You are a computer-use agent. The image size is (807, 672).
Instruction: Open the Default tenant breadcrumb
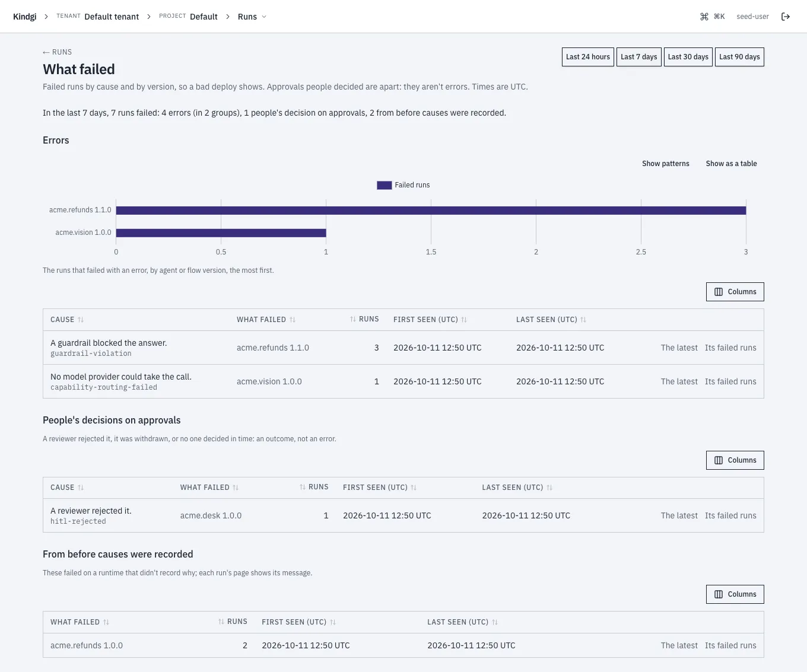(112, 17)
